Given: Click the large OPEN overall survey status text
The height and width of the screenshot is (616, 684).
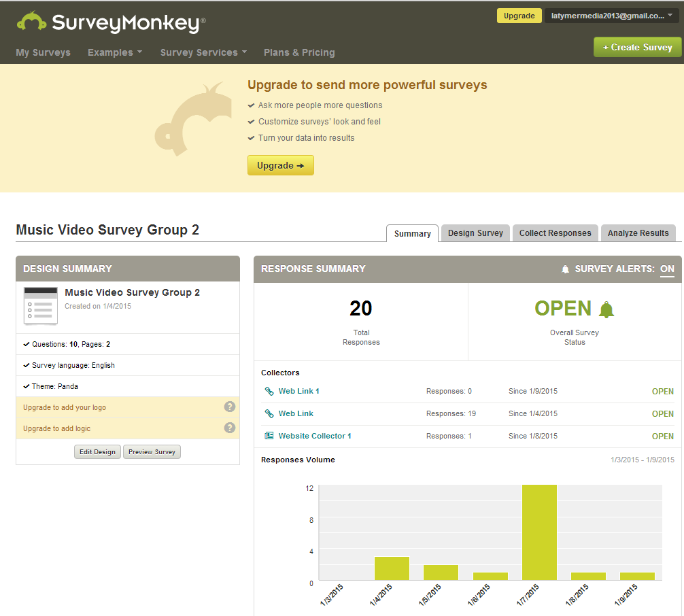Looking at the screenshot, I should 563,309.
